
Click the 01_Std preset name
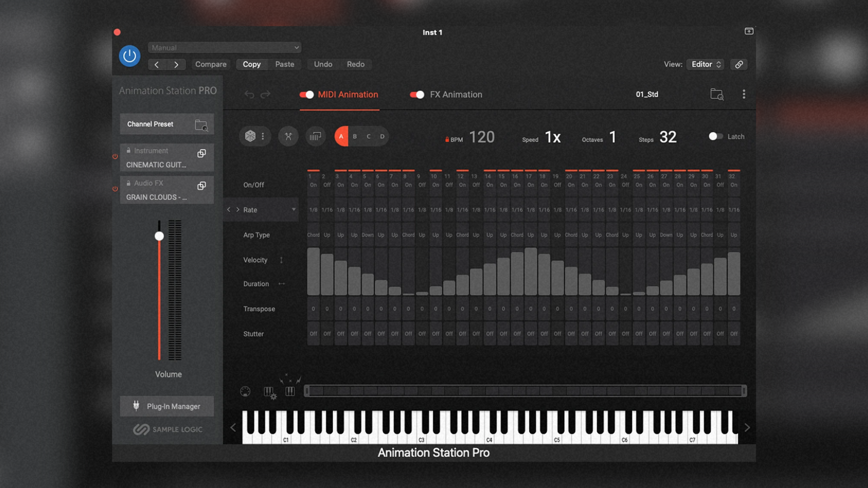coord(647,94)
